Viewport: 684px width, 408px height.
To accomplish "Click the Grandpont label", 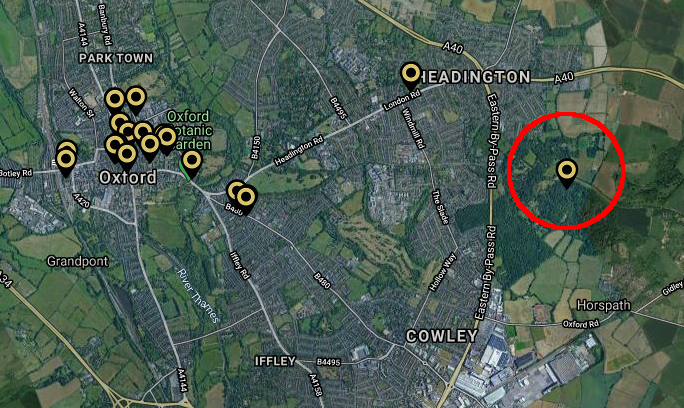I will (78, 261).
